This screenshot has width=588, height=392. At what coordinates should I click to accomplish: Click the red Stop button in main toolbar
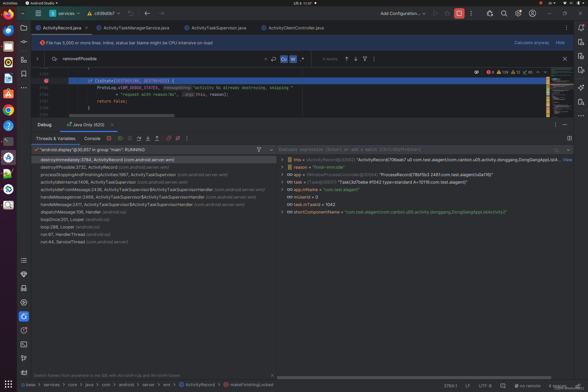pyautogui.click(x=459, y=14)
